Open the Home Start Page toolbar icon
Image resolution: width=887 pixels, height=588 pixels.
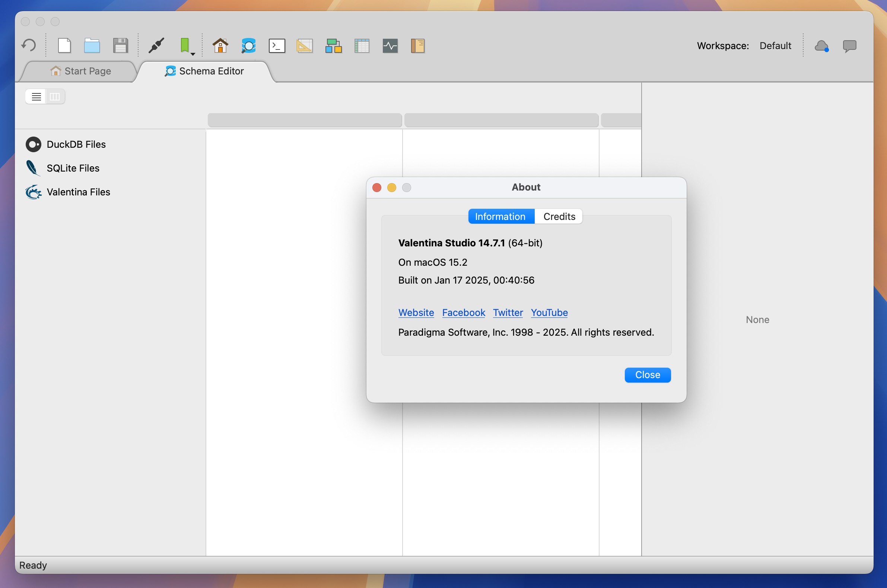tap(220, 45)
